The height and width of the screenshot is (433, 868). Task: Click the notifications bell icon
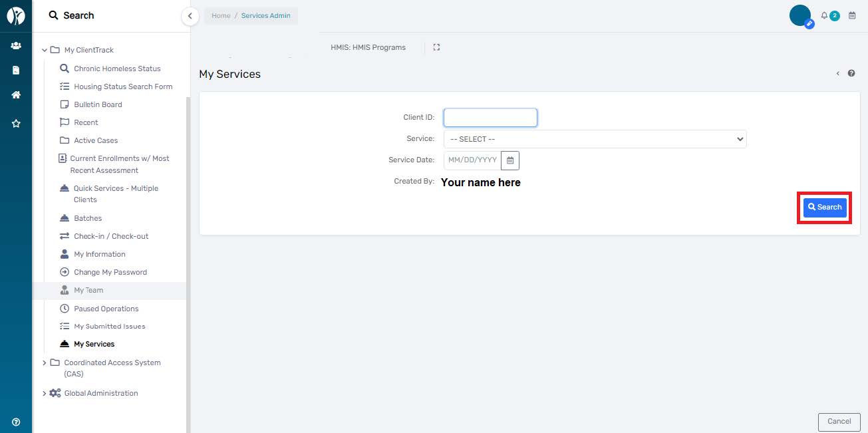point(824,15)
